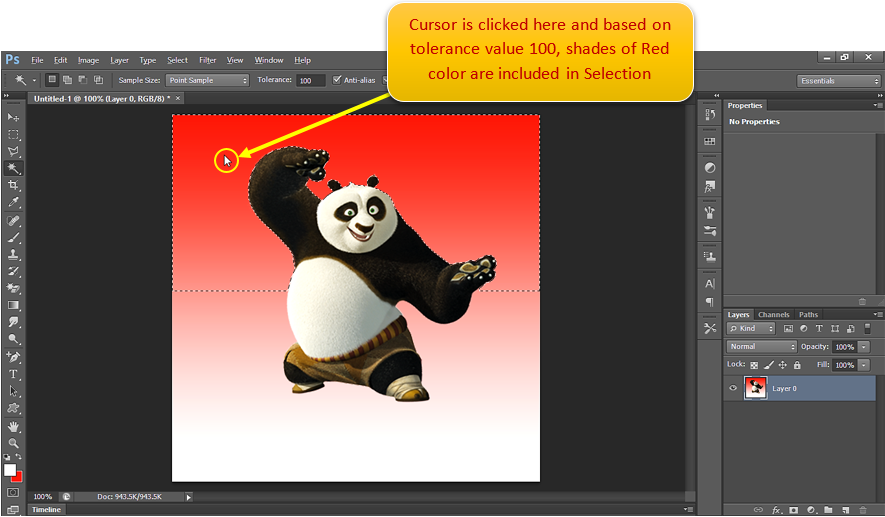Open the Paragraph panel icon
Image resolution: width=885 pixels, height=517 pixels.
coord(710,302)
